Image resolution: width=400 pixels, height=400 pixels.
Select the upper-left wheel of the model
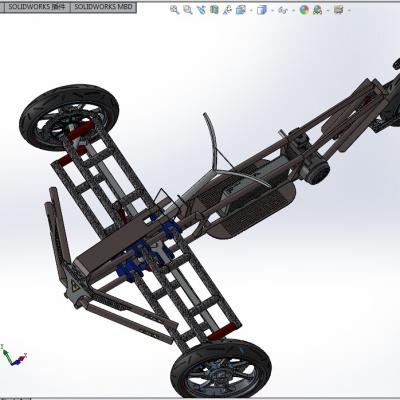pyautogui.click(x=69, y=117)
